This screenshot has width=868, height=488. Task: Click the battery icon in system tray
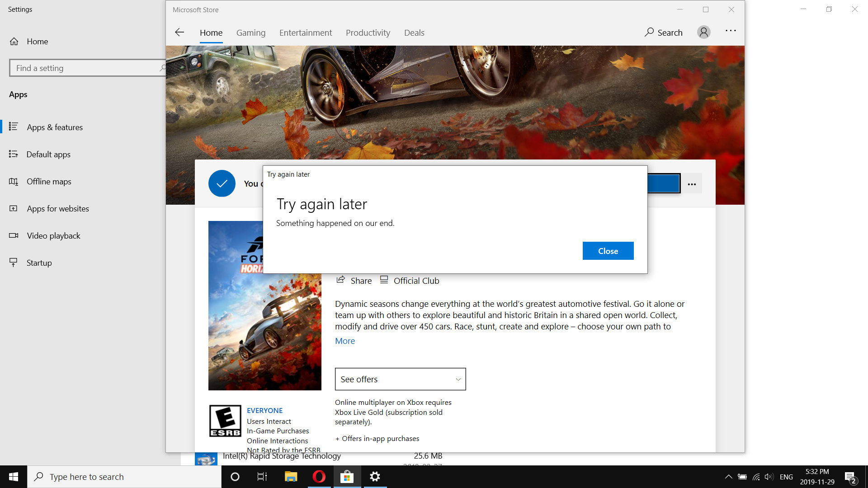pyautogui.click(x=742, y=477)
